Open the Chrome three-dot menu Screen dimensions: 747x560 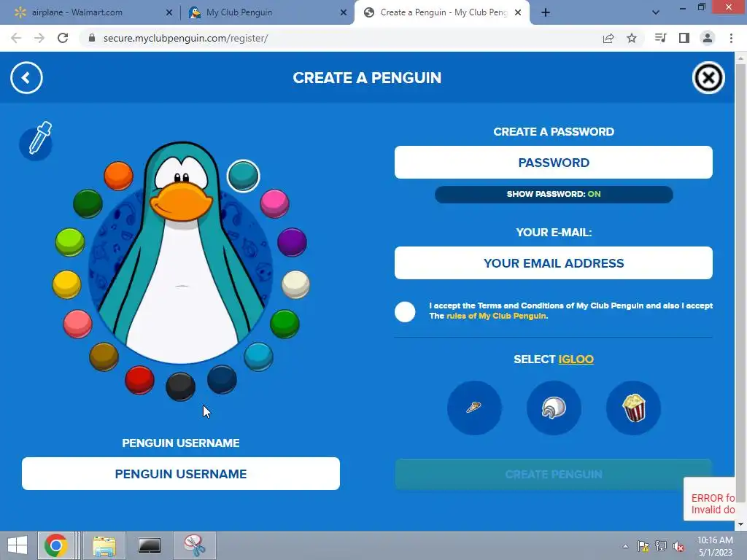point(731,38)
